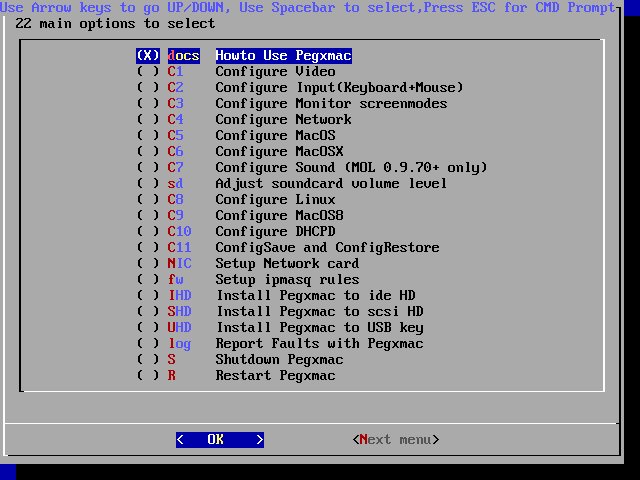Select the radio button for C11

pyautogui.click(x=148, y=247)
